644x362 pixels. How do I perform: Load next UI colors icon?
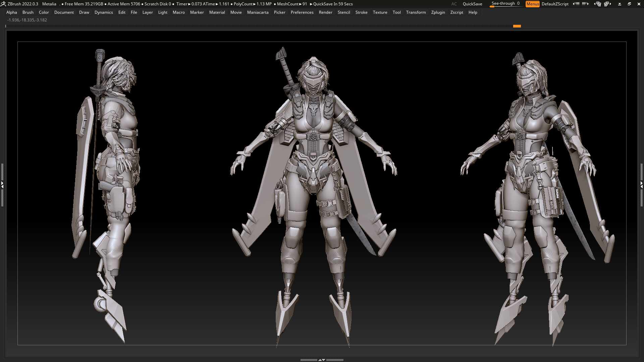[x=585, y=4]
